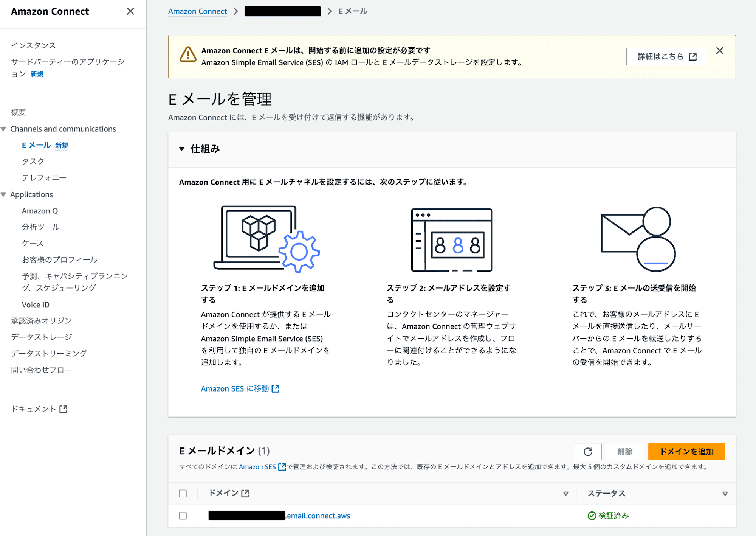Screen dimensions: 756x536
Task: Sort by ドメイン column arrow
Action: click(x=565, y=493)
